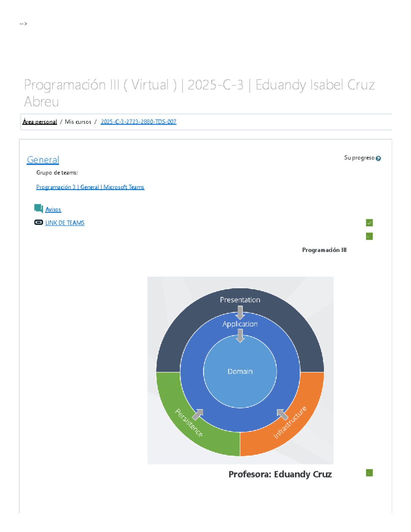Open the Programación 3 Microsoft Teams link

tap(90, 187)
